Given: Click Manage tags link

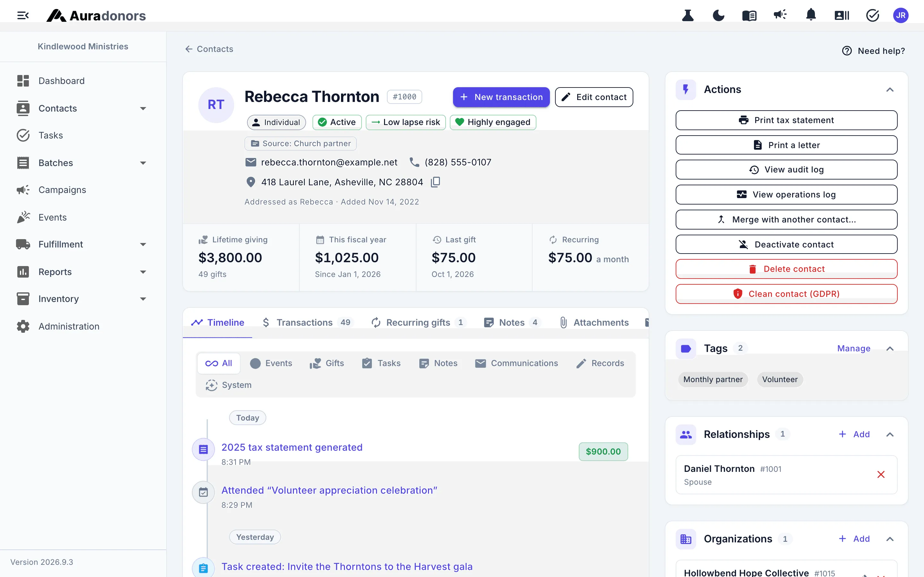Looking at the screenshot, I should pos(854,348).
